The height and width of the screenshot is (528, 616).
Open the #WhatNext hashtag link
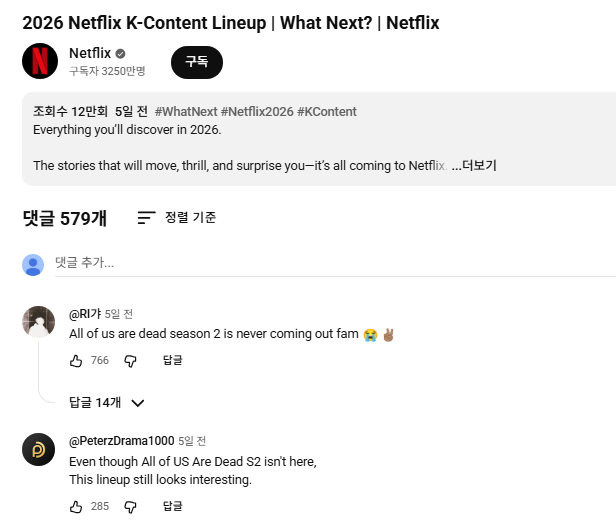coord(185,112)
